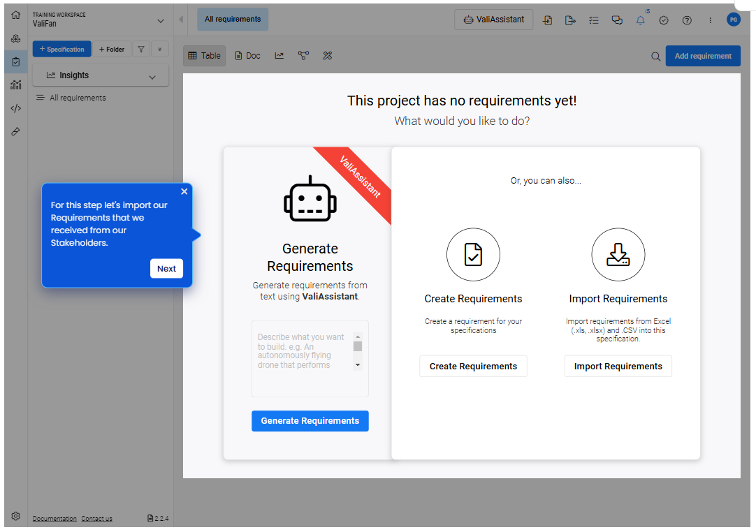This screenshot has height=532, width=756.
Task: Expand the double-chevron next to filter
Action: pyautogui.click(x=159, y=49)
